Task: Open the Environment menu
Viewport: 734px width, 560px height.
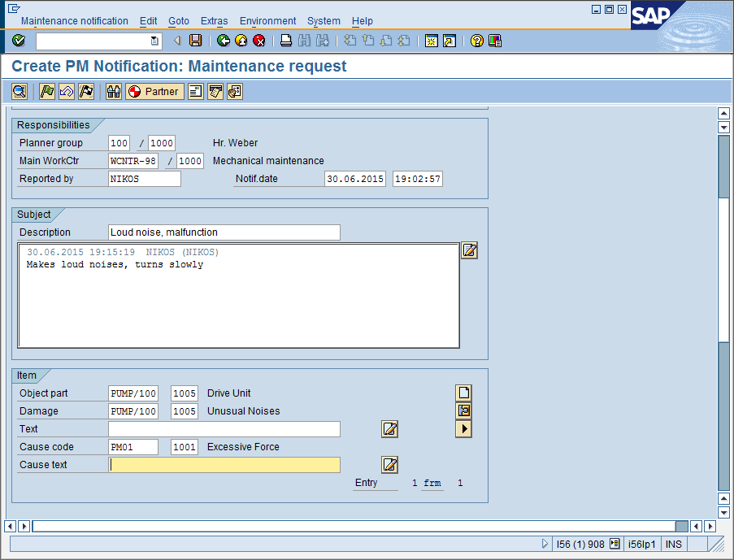Action: click(x=267, y=21)
